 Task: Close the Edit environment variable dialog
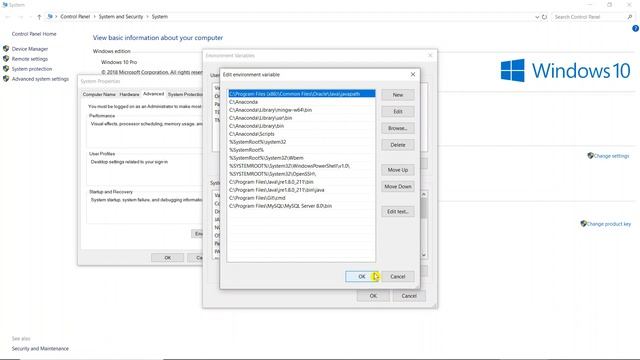click(413, 74)
